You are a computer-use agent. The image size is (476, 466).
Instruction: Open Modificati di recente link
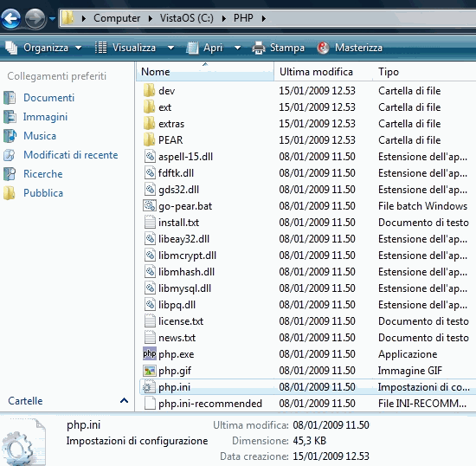tap(71, 155)
